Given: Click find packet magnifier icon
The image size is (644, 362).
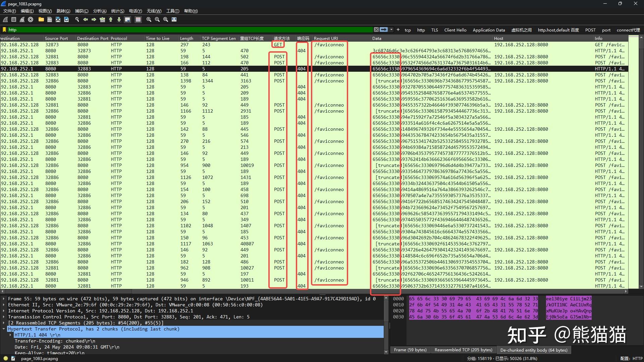Looking at the screenshot, I should pos(77,19).
